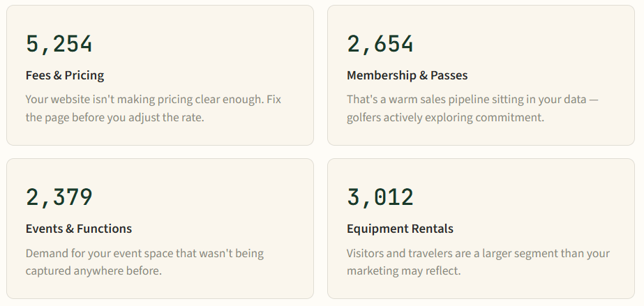Viewport: 644px width, 306px height.
Task: Open the Membership & Passes card
Action: click(481, 75)
